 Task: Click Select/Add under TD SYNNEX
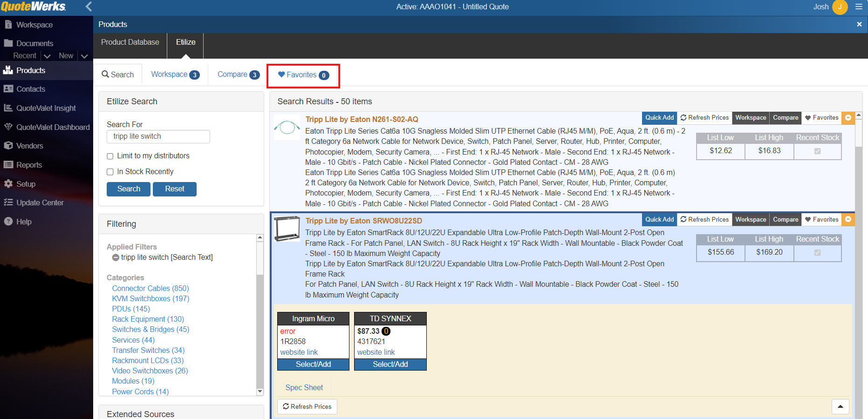[390, 365]
